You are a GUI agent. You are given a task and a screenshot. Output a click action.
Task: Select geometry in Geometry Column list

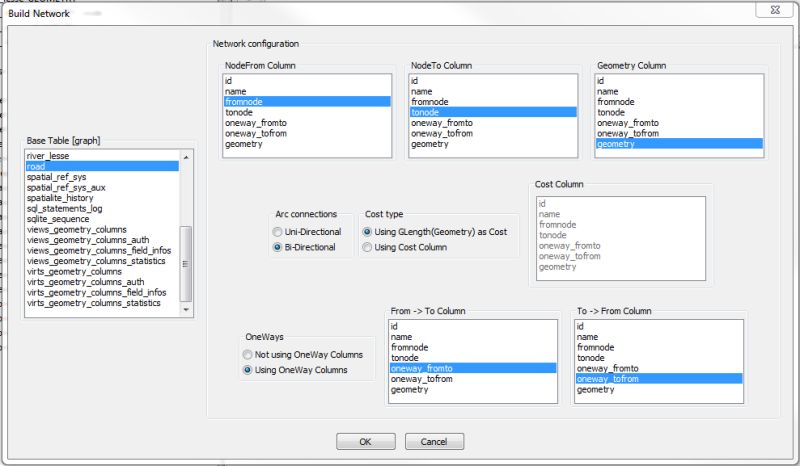pyautogui.click(x=680, y=144)
